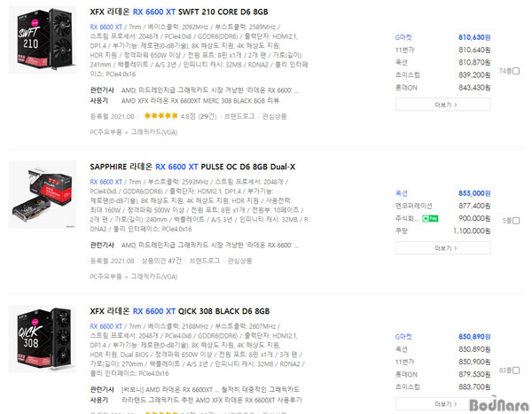Expand more sellers for QICK 308 BLACK
Viewport: 532px width, 414px height.
click(442, 404)
